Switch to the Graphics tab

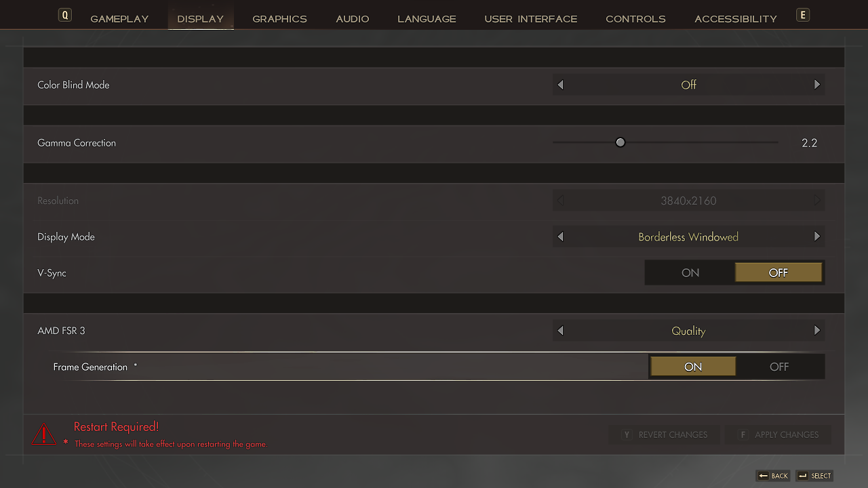click(x=279, y=19)
